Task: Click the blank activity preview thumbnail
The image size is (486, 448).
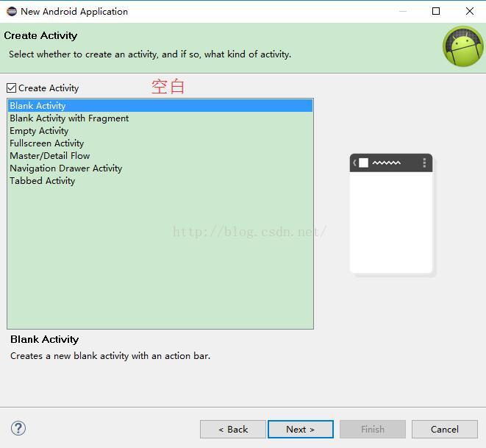Action: tap(391, 213)
